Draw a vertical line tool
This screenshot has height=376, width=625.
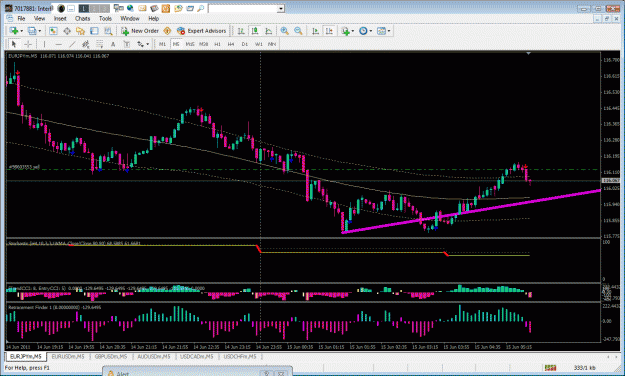44,44
